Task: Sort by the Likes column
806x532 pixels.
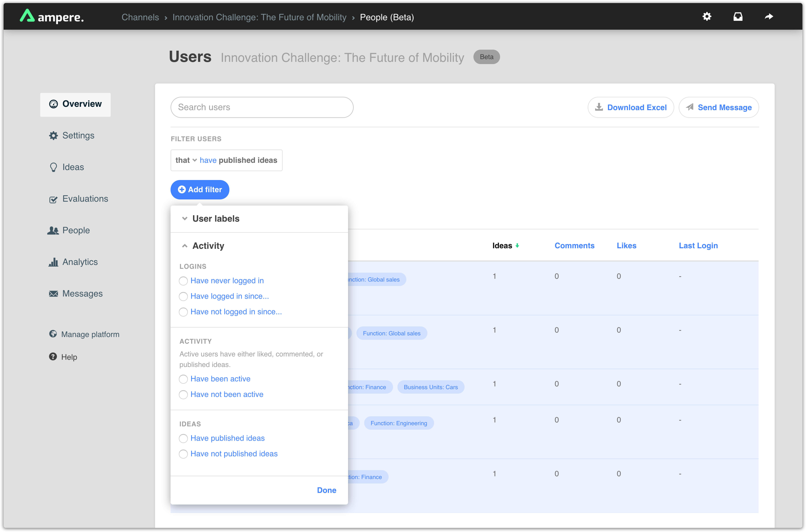Action: pos(626,246)
